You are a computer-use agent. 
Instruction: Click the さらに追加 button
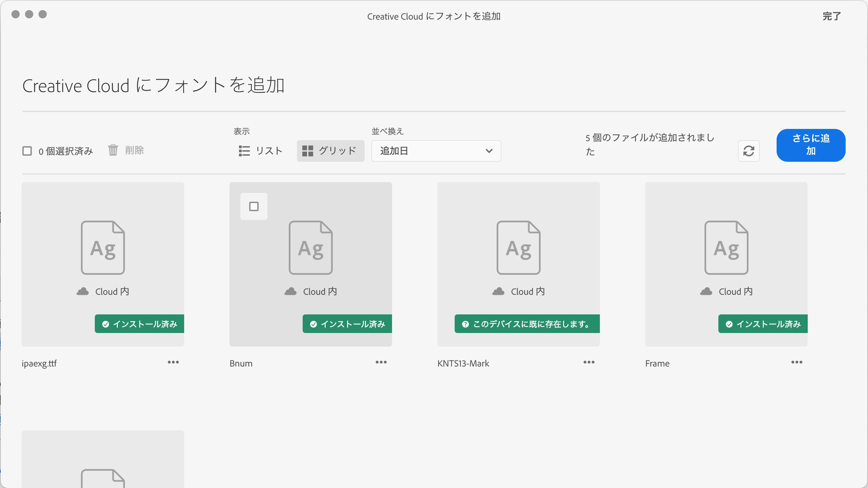(x=811, y=145)
